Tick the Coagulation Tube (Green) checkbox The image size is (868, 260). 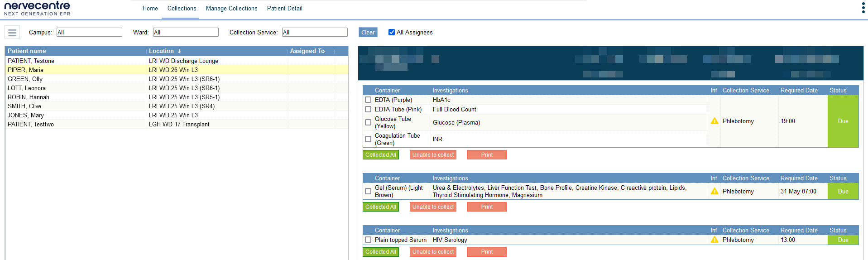click(x=368, y=139)
